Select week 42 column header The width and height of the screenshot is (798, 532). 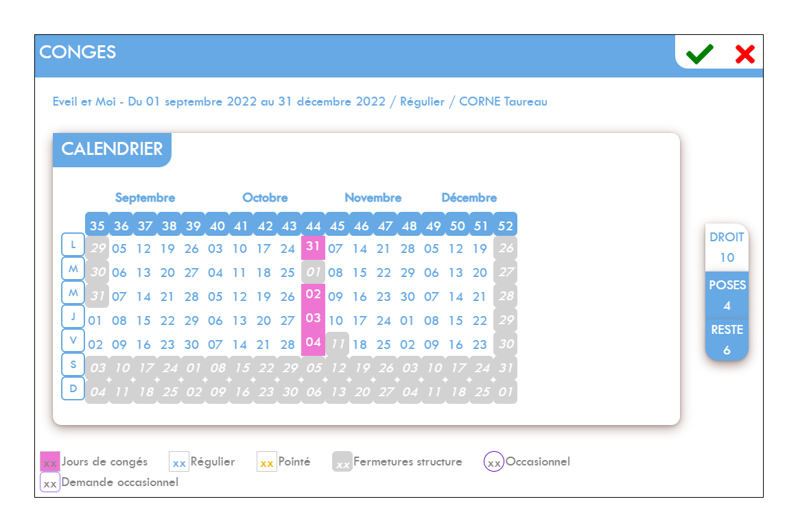click(265, 225)
